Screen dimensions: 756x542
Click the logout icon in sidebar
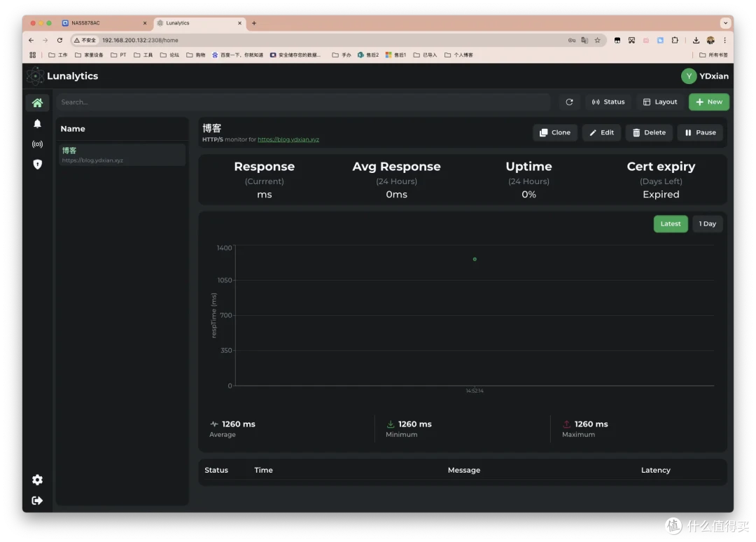click(x=37, y=501)
